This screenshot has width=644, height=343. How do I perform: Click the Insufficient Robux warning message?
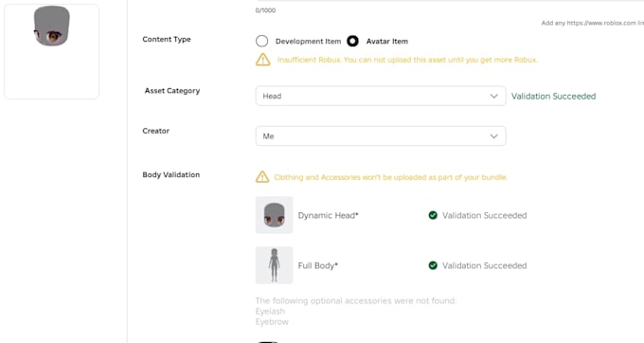tap(407, 60)
